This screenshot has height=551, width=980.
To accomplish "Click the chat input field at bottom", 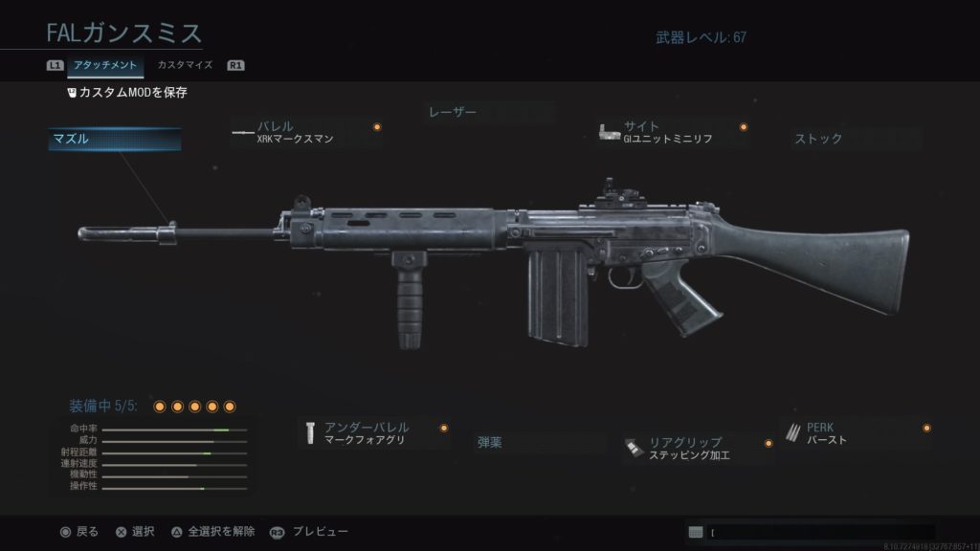I will [820, 532].
